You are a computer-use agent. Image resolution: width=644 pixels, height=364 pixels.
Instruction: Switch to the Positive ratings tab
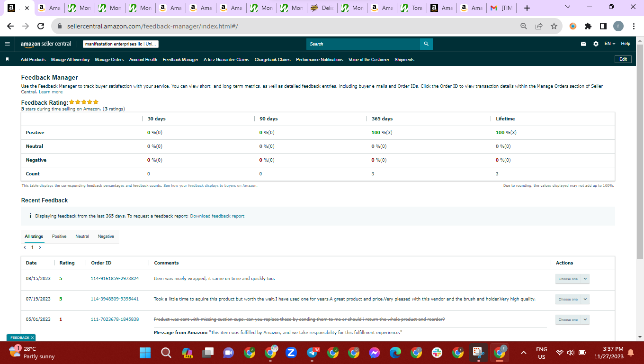point(59,237)
